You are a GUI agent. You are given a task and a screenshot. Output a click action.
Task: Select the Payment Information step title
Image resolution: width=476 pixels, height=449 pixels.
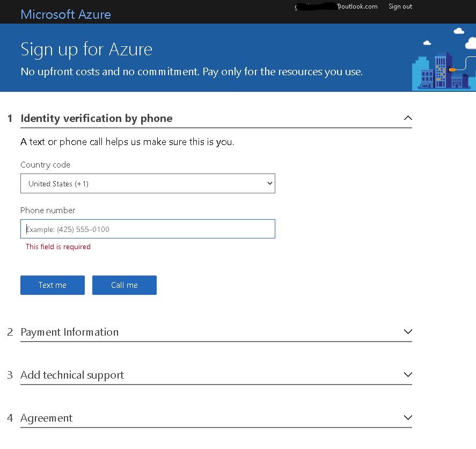tap(70, 332)
